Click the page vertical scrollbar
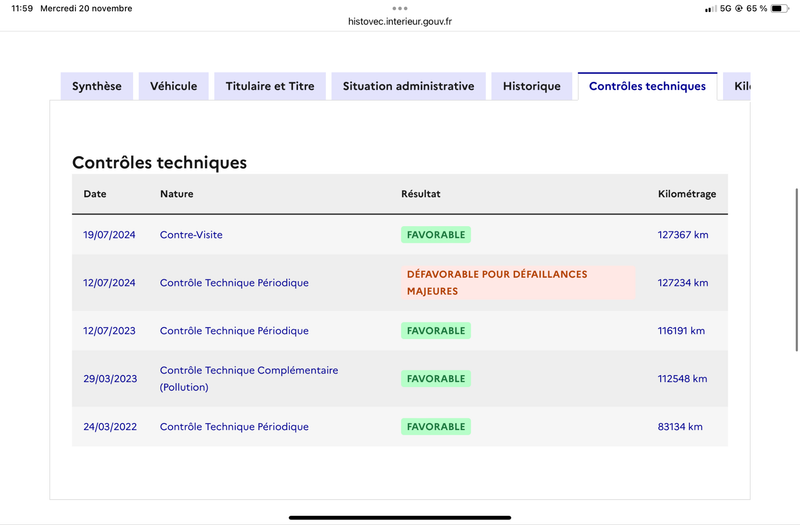 796,269
